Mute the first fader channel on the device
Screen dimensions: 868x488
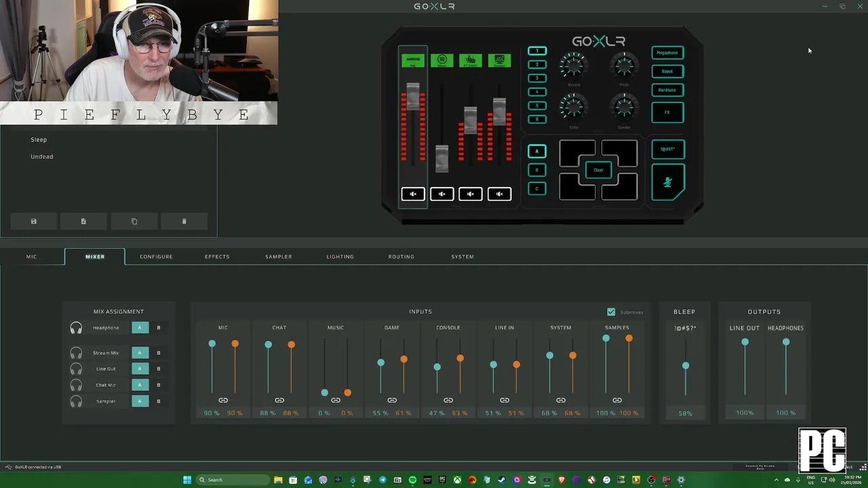(x=413, y=195)
